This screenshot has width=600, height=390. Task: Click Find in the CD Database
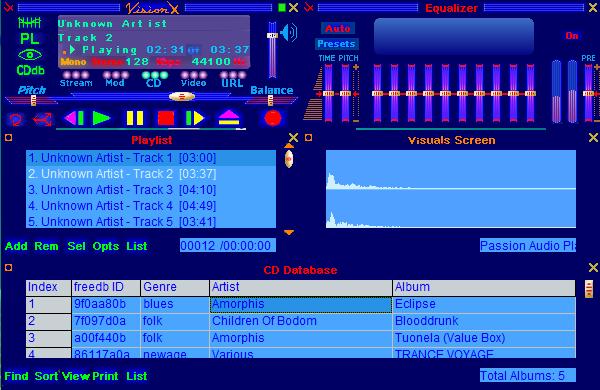(16, 376)
